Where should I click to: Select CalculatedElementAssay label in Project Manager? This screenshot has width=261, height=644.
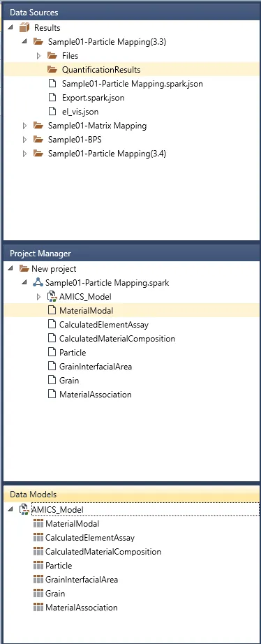[x=104, y=325]
